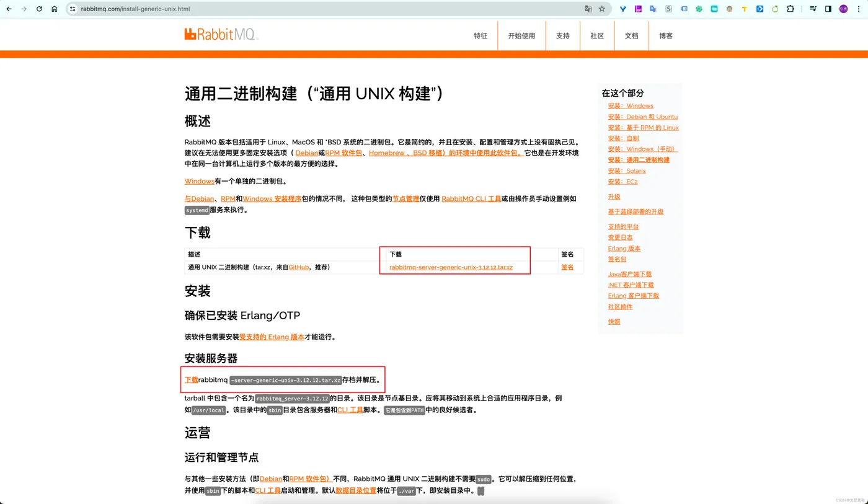This screenshot has height=504, width=868.
Task: Open the browser home page
Action: [x=55, y=9]
